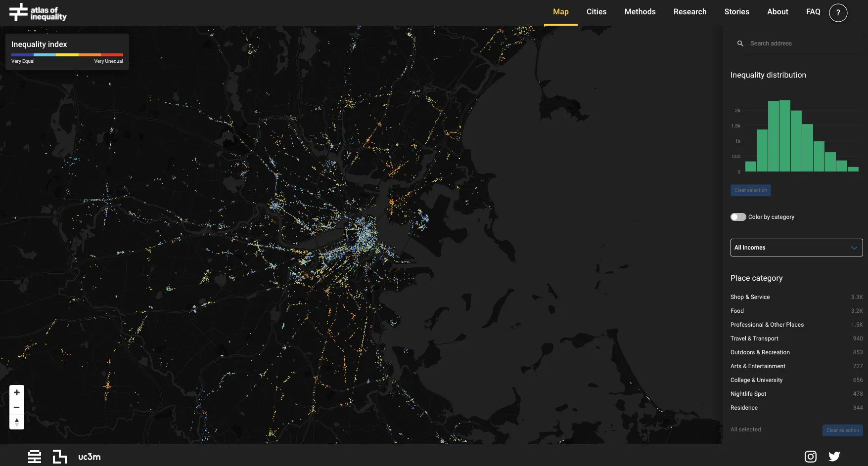
Task: Toggle the Color by category switch
Action: tap(738, 217)
